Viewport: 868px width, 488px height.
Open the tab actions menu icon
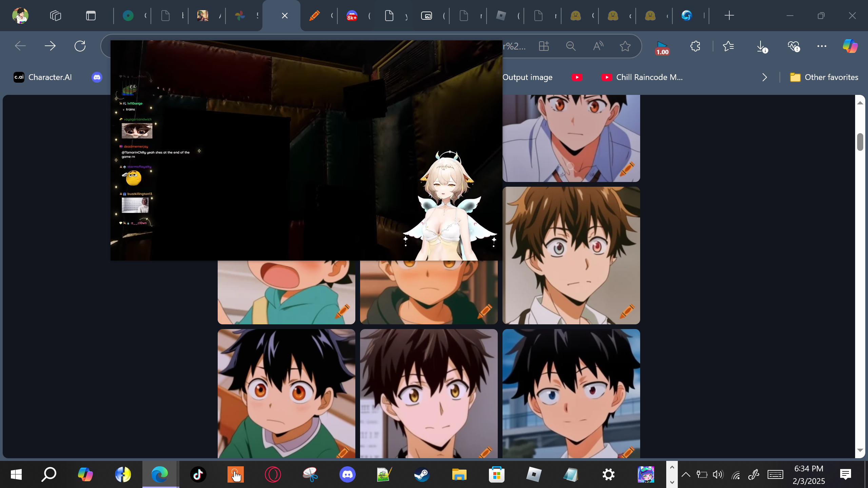click(91, 16)
